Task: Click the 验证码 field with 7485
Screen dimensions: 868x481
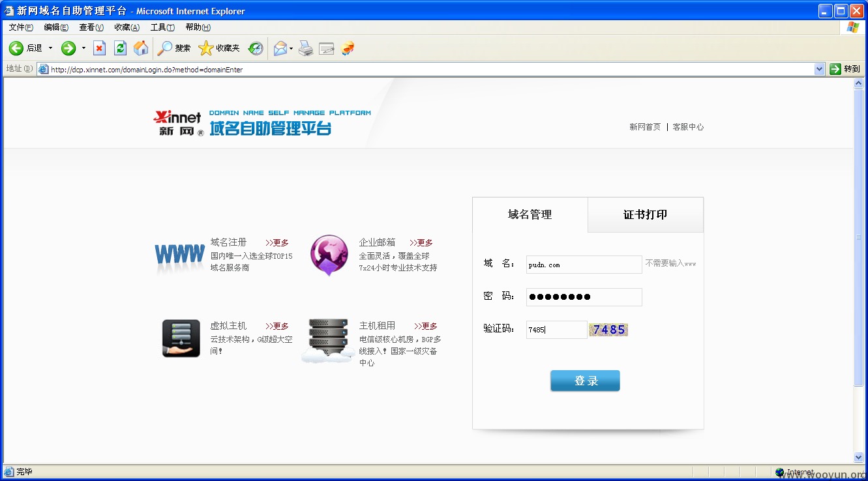Action: [x=557, y=330]
